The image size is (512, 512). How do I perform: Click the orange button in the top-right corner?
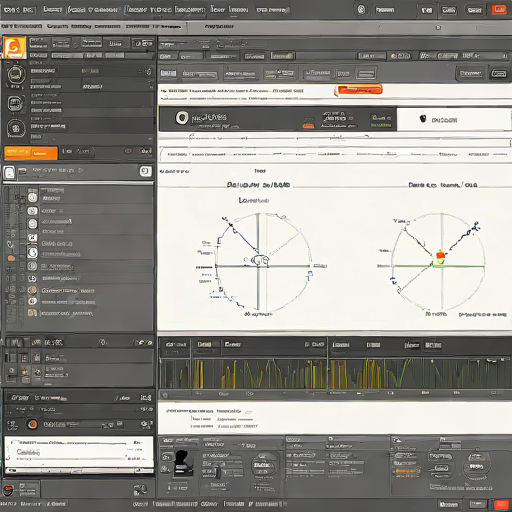[499, 9]
